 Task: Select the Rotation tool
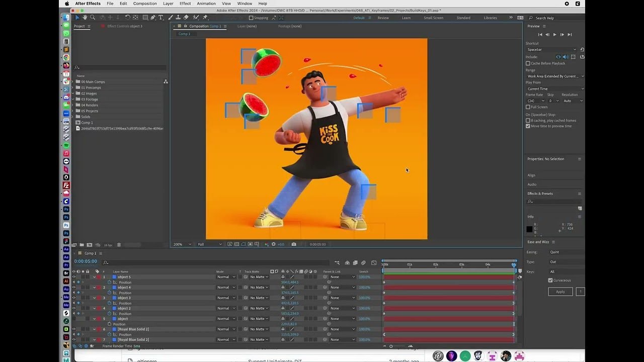click(x=127, y=18)
